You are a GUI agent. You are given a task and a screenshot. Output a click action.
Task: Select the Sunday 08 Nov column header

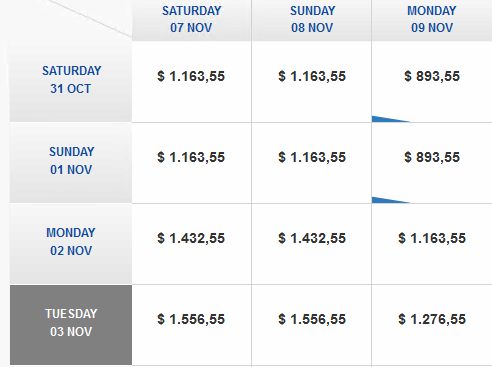[x=312, y=20]
